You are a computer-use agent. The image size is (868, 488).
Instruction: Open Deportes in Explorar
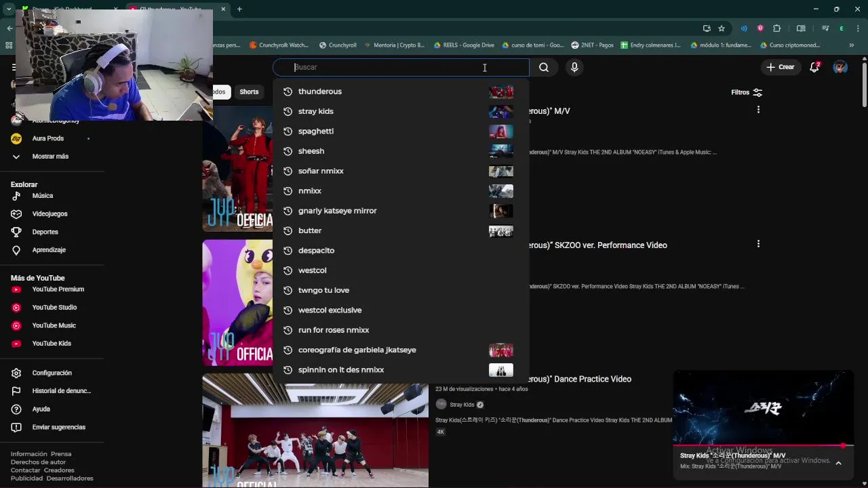(x=45, y=232)
